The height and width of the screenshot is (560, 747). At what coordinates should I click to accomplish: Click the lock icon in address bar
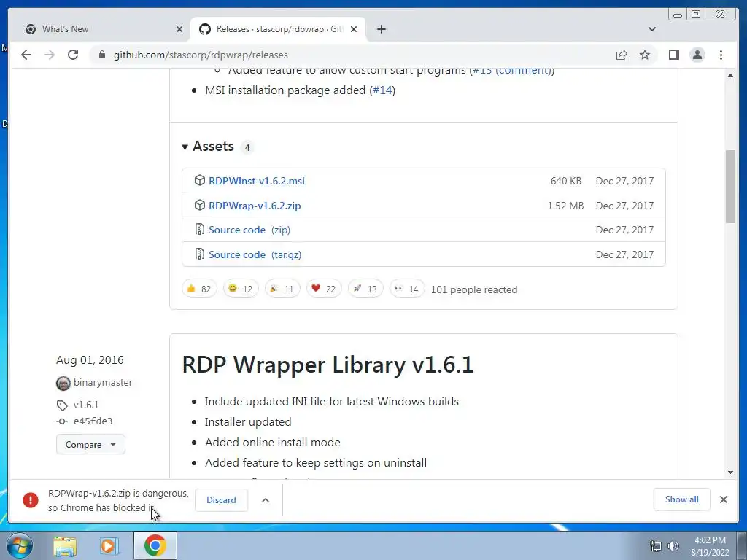tap(101, 55)
